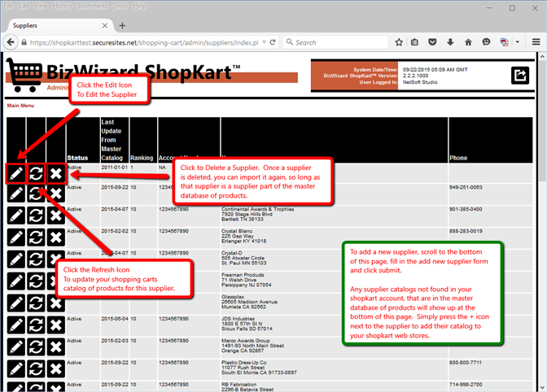The width and height of the screenshot is (547, 392).
Task: Open the File menu
Action: point(8,6)
